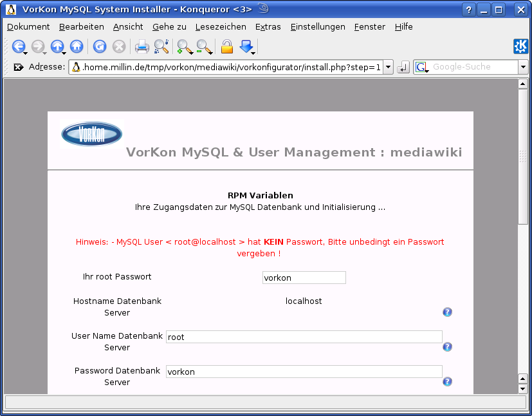Screen dimensions: 532x416
Task: Click the 'Ihre Zugangsdaten zur MySQL Datenbank' line
Action: (x=261, y=207)
